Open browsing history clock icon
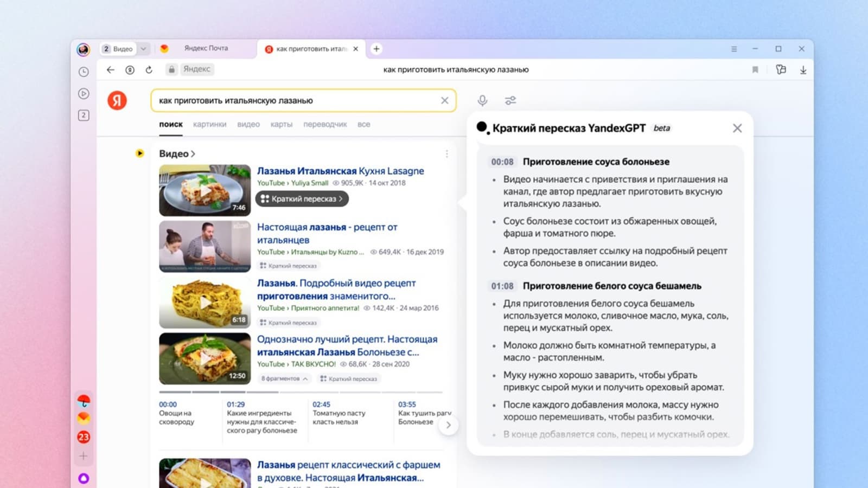Image resolution: width=868 pixels, height=488 pixels. (84, 72)
